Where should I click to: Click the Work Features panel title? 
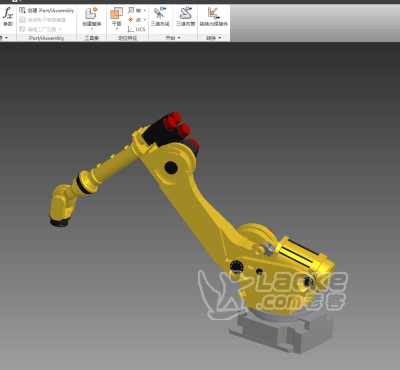coord(128,38)
